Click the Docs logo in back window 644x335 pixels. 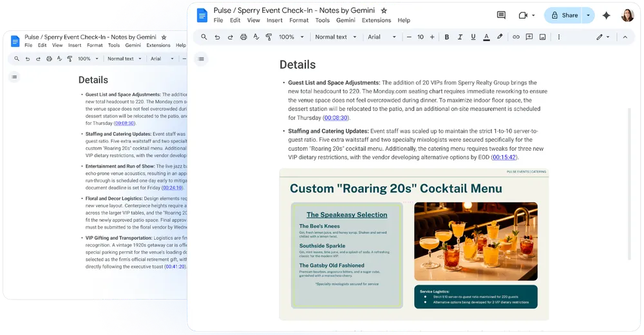(15, 41)
